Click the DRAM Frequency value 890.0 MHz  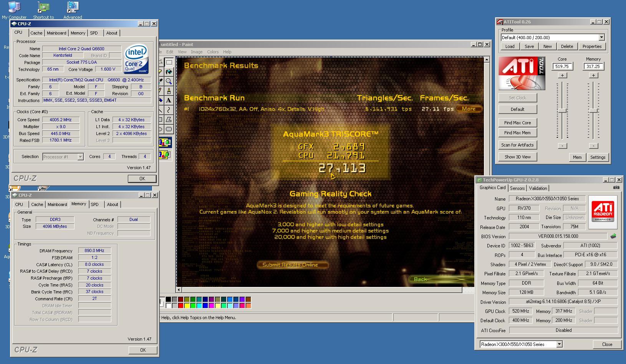94,250
